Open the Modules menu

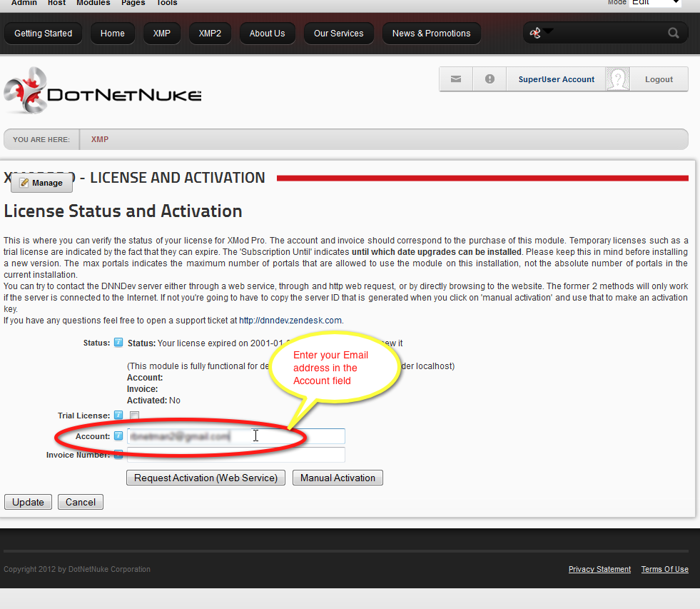pyautogui.click(x=93, y=3)
